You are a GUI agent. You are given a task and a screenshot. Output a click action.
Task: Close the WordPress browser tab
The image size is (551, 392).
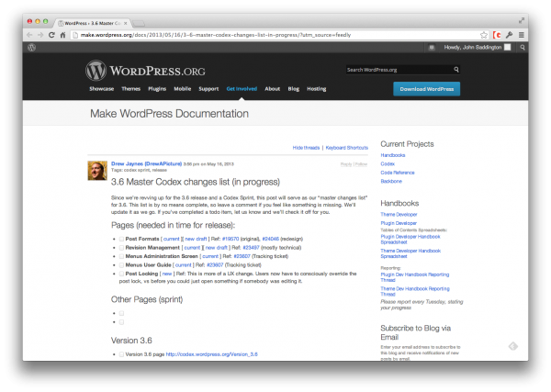[x=126, y=23]
